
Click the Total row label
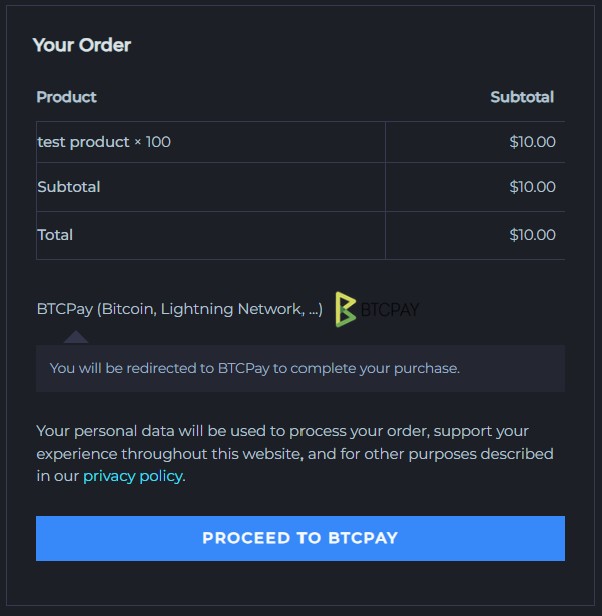(55, 235)
